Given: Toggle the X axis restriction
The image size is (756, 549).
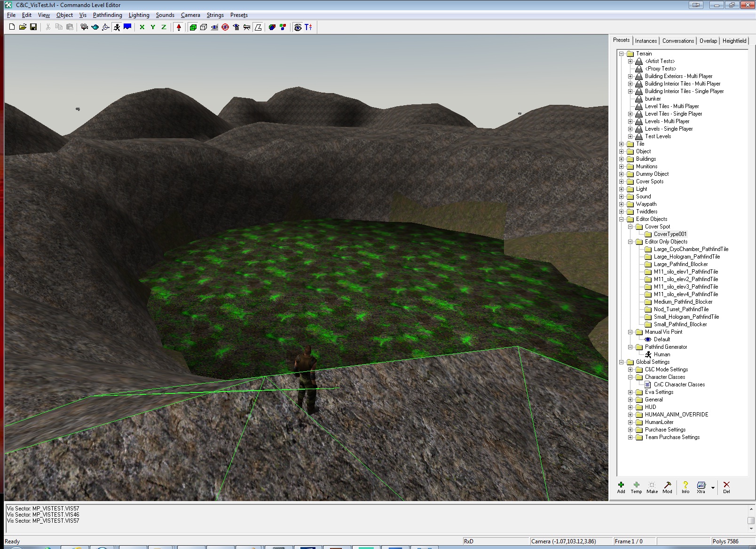Looking at the screenshot, I should tap(142, 27).
